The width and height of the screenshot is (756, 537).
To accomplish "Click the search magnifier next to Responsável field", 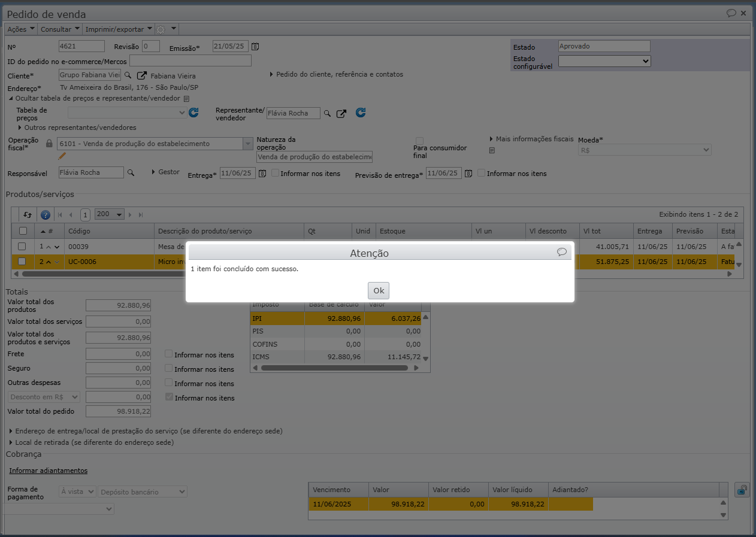I will click(x=130, y=172).
